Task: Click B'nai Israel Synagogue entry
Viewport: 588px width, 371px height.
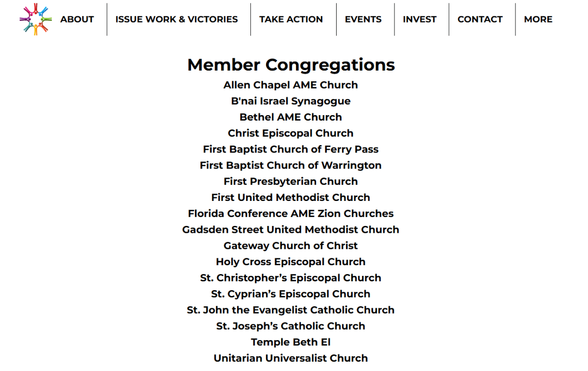Action: (291, 101)
